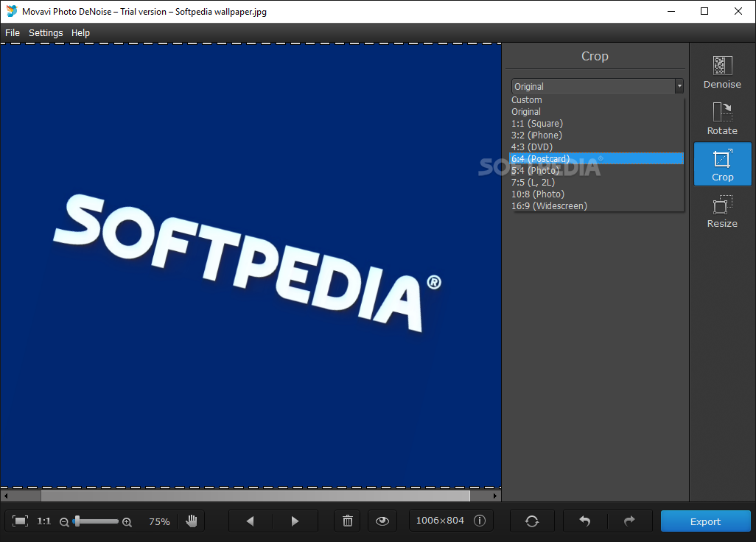Open the Resize tool
Image resolution: width=756 pixels, height=542 pixels.
(722, 211)
